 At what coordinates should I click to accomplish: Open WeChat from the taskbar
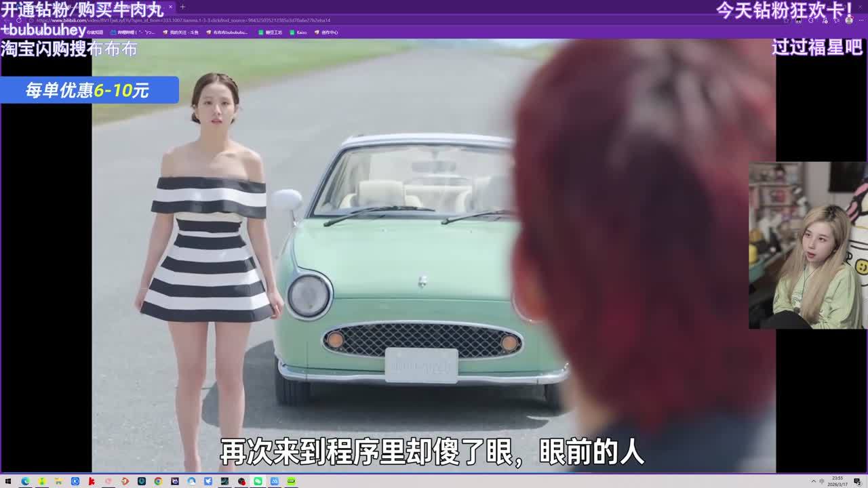(x=258, y=481)
